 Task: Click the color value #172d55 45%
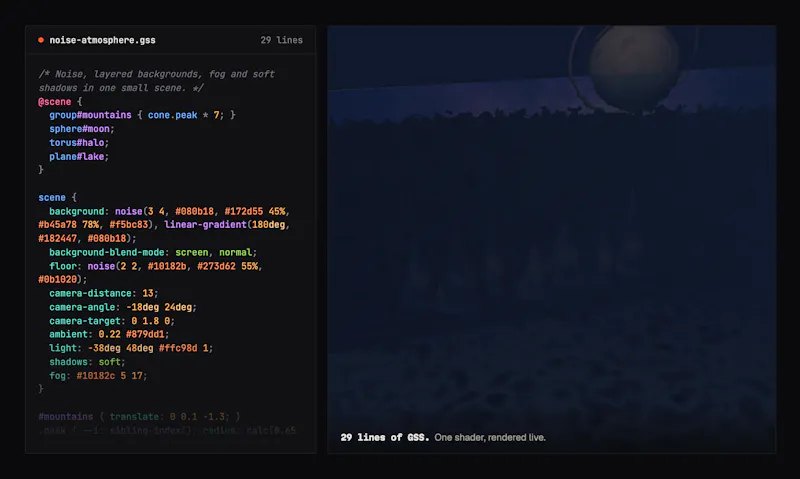[255, 211]
